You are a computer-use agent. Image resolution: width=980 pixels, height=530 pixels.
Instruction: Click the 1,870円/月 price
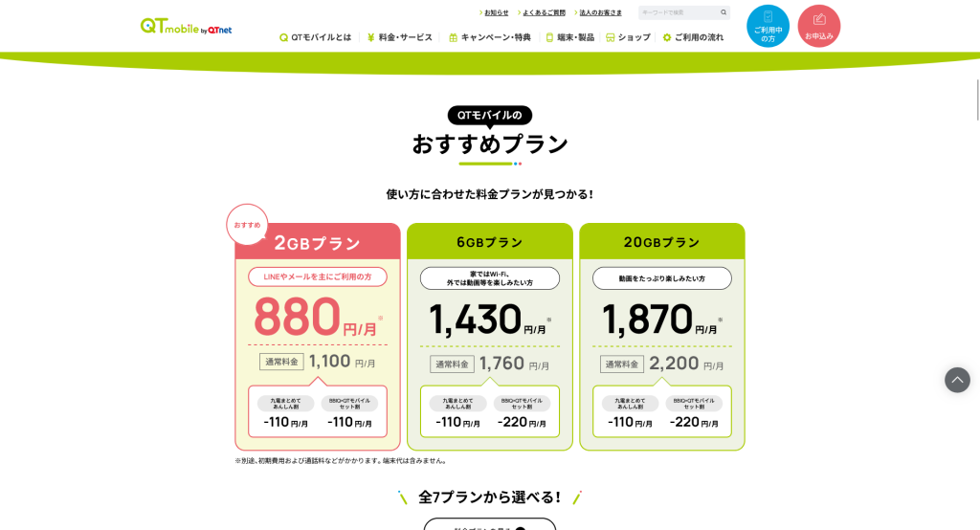(x=662, y=319)
